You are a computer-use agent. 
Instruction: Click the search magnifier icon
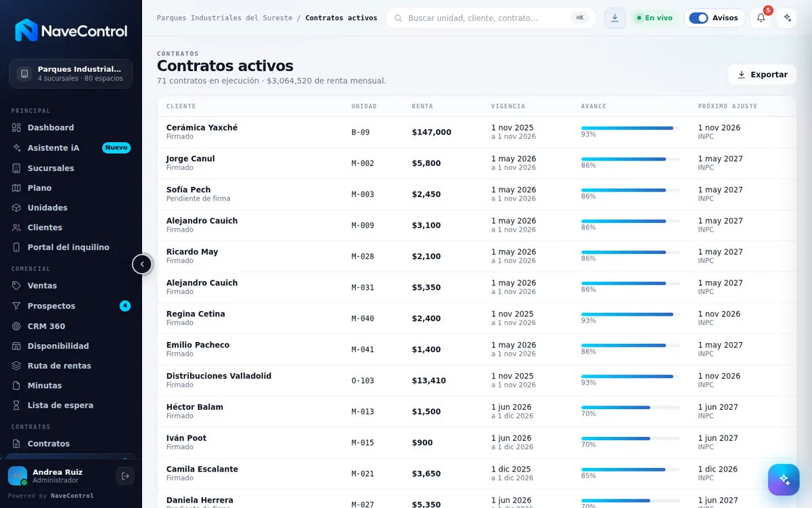point(398,18)
